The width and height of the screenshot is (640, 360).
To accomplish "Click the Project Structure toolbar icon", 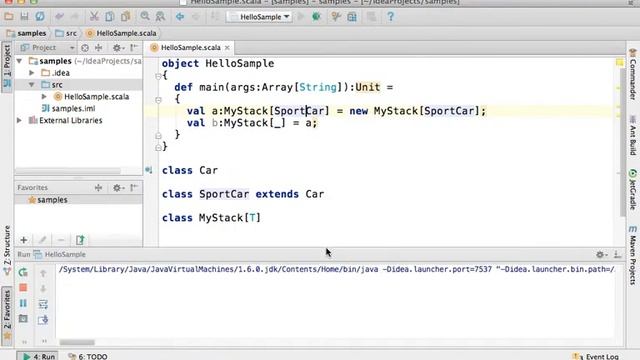I will pos(352,17).
